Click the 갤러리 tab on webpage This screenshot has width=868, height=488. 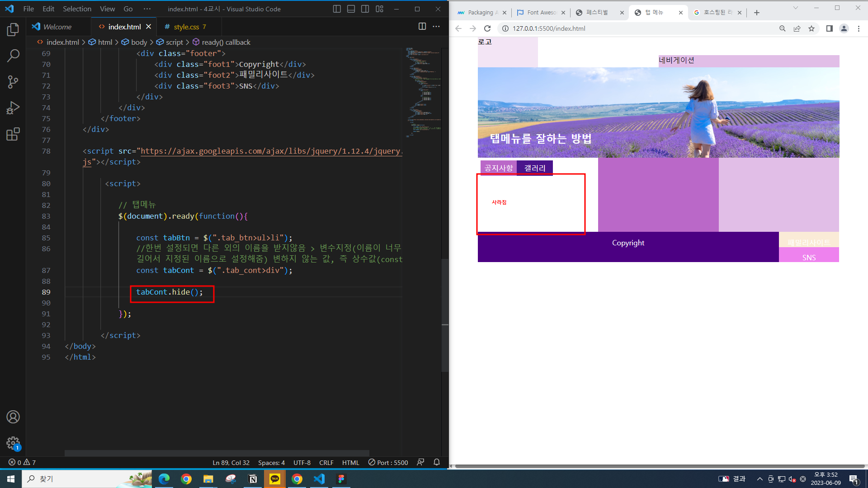[534, 168]
